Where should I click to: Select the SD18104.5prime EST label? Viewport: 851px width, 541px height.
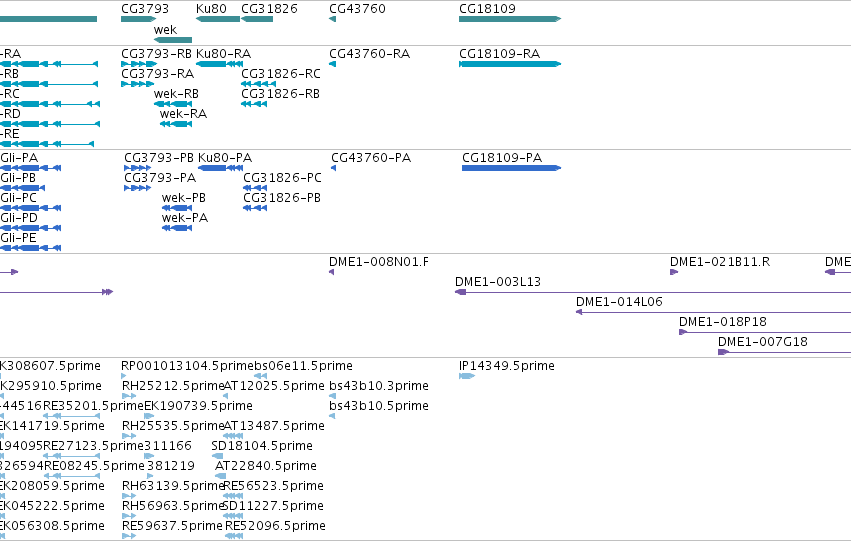click(x=262, y=447)
